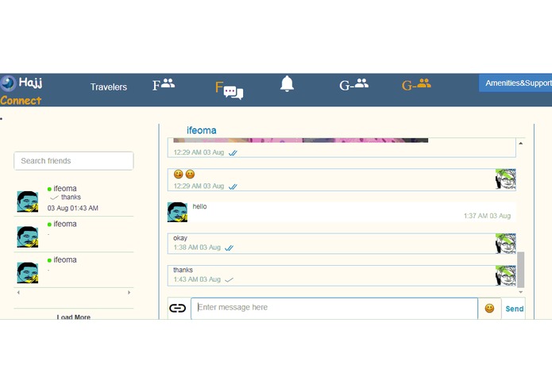Click the 03 Aug 01:43 AM timestamp
This screenshot has height=392, width=552.
pos(73,208)
